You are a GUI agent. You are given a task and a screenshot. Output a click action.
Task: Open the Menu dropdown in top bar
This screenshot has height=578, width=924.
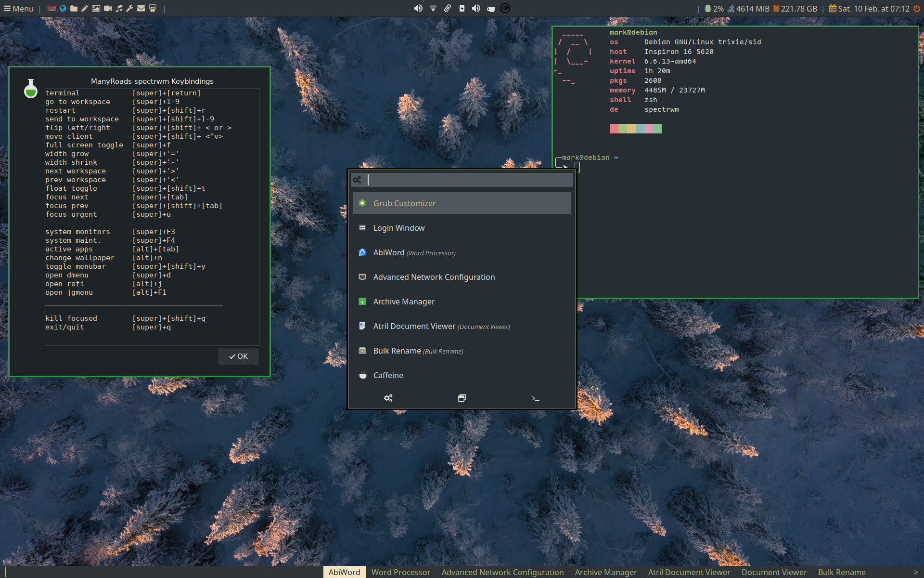[x=18, y=8]
